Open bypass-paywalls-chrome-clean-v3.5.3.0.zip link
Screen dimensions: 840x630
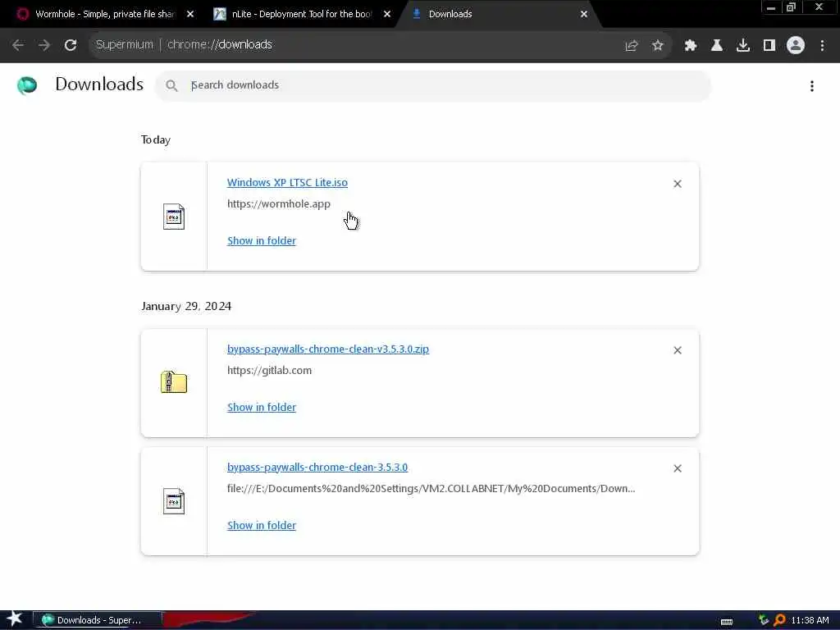[328, 349]
